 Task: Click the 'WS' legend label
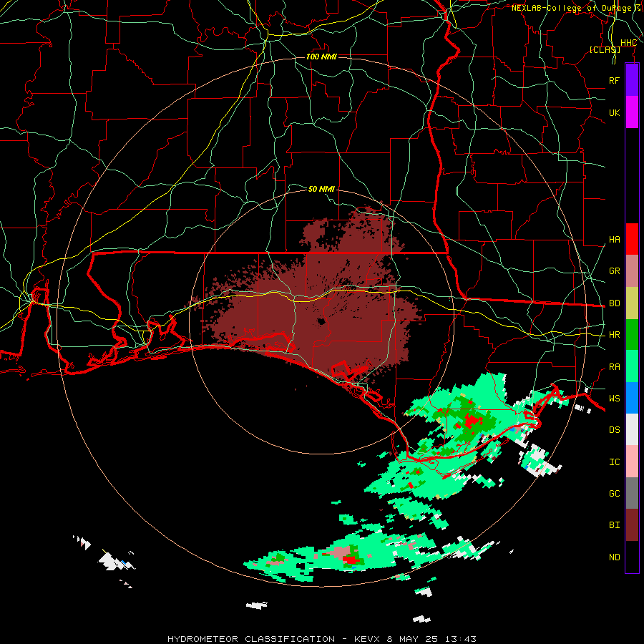point(614,398)
